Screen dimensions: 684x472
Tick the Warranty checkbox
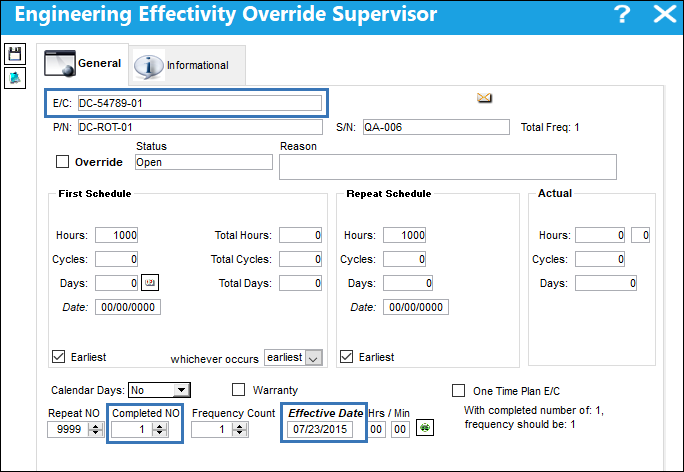(x=238, y=390)
